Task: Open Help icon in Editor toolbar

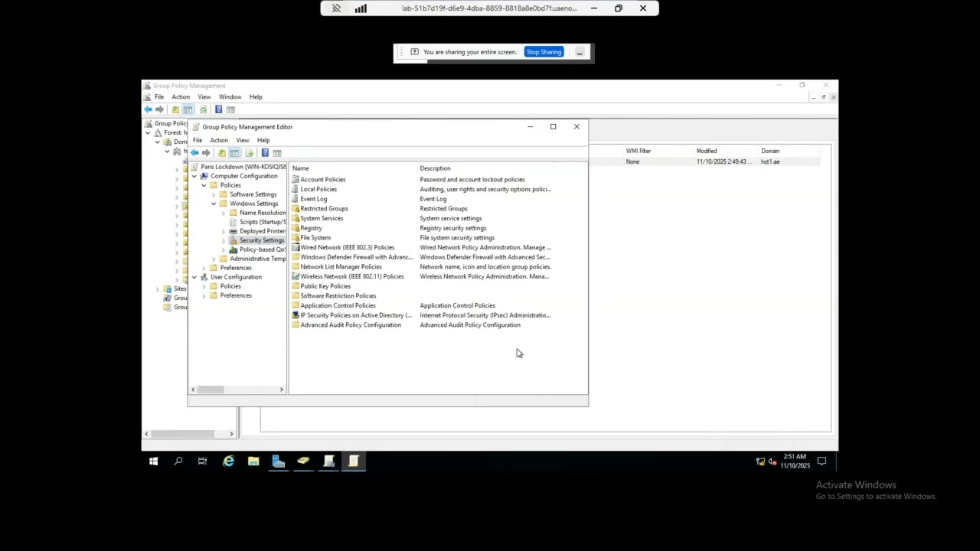Action: 265,153
